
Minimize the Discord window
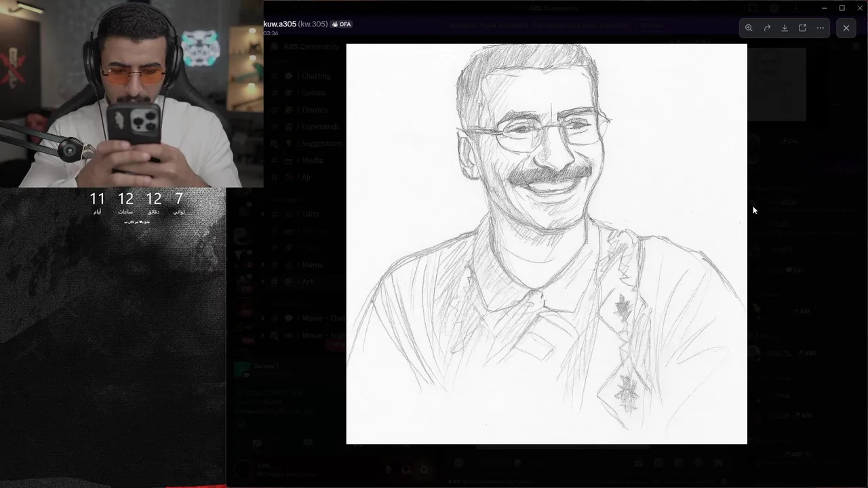tap(824, 8)
